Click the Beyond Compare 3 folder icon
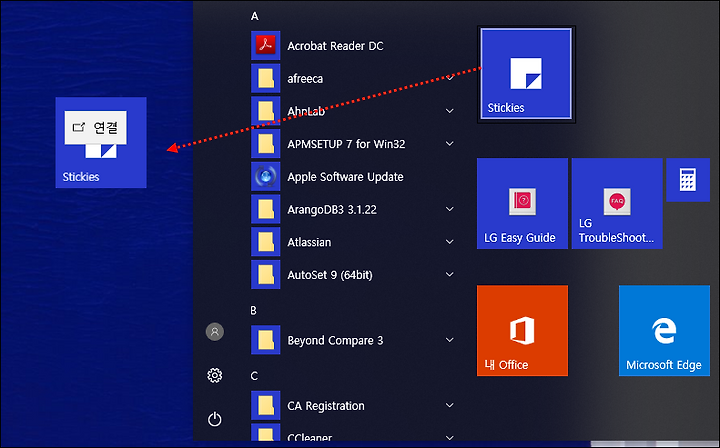The image size is (720, 448). coord(265,340)
